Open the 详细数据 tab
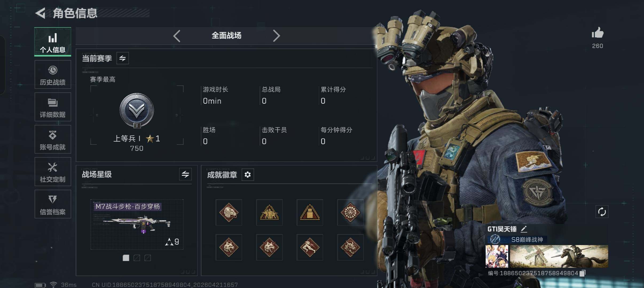The image size is (644, 288). [x=53, y=107]
